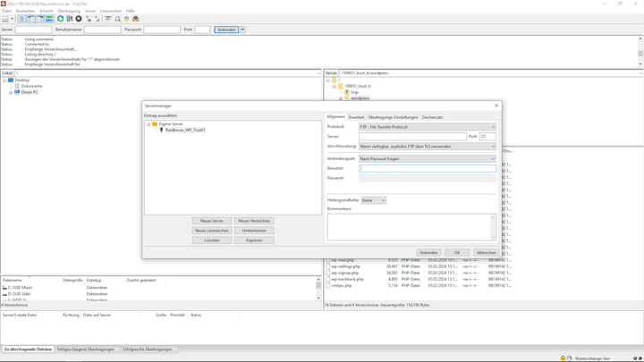Open the Lesezeichen menu

point(111,11)
